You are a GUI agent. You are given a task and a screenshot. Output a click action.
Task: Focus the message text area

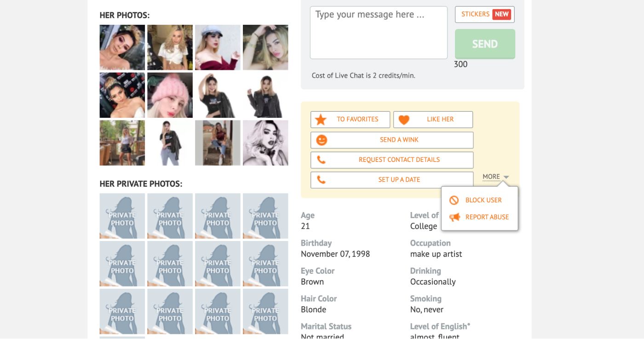(379, 33)
